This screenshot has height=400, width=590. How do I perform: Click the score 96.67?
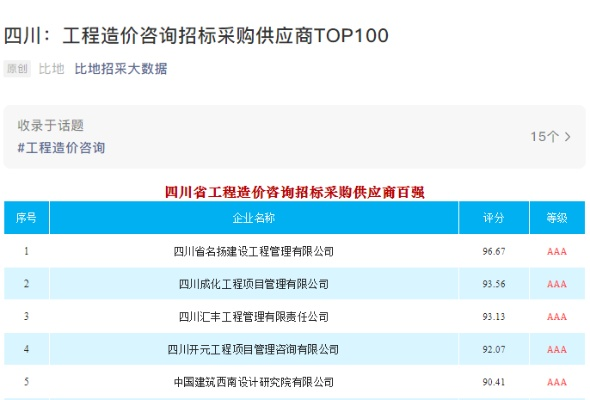[494, 251]
